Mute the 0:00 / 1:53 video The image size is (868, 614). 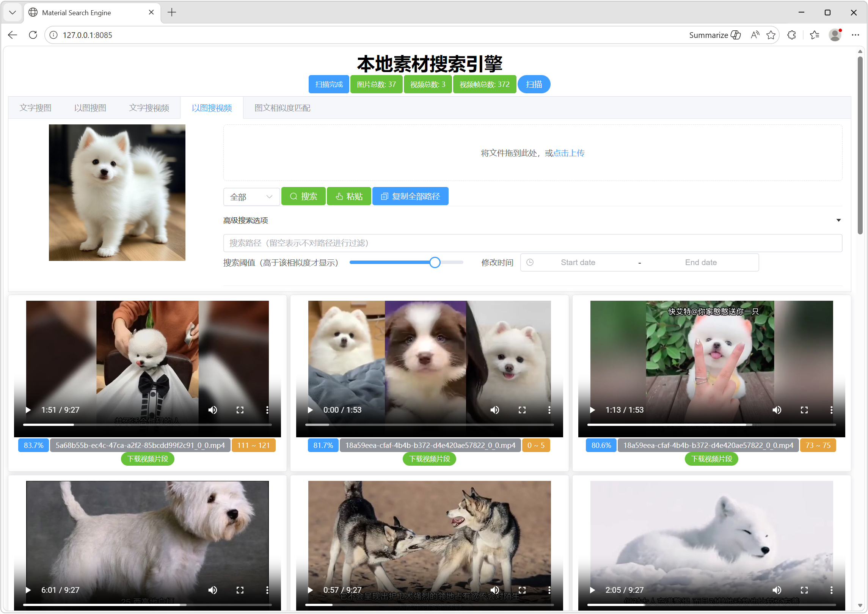tap(495, 410)
